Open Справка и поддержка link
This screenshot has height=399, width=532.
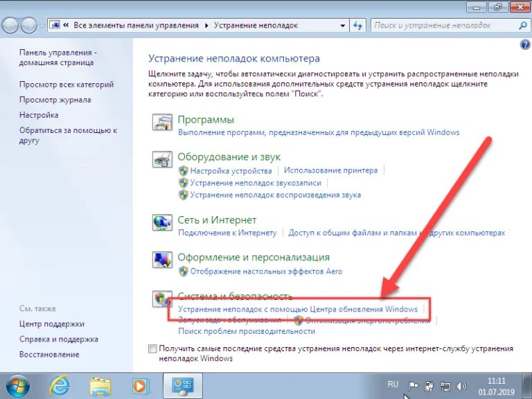(59, 339)
